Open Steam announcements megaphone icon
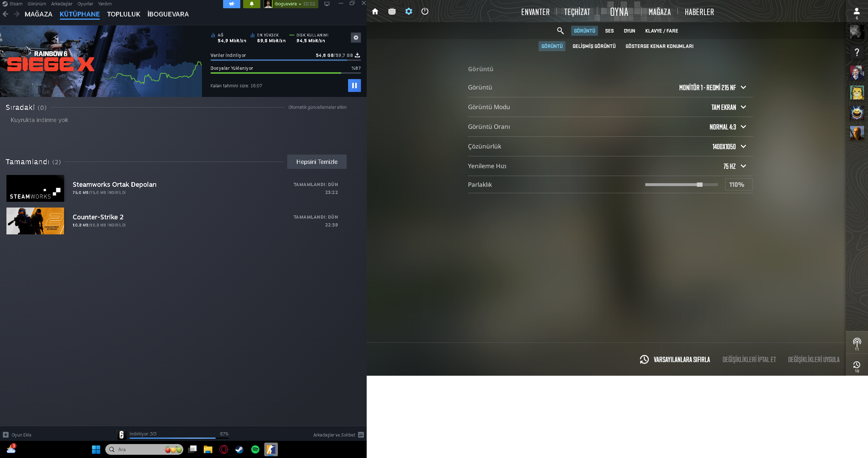The height and width of the screenshot is (458, 868). (x=232, y=4)
